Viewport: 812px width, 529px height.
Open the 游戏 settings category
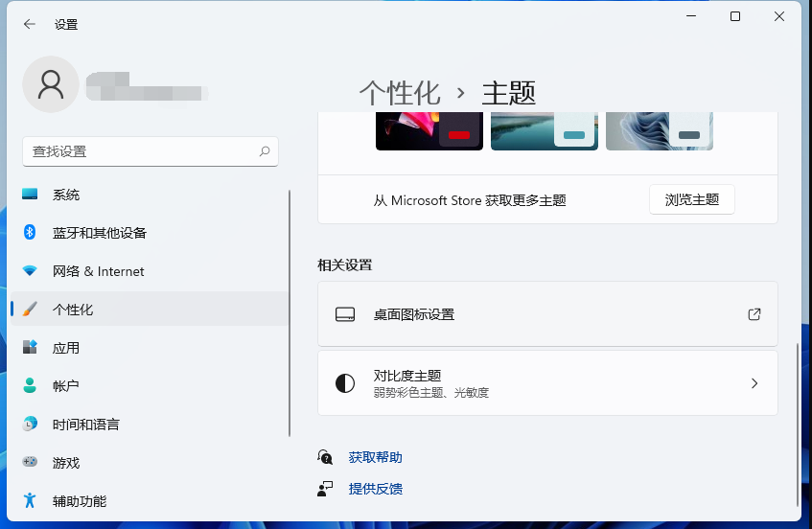point(150,462)
